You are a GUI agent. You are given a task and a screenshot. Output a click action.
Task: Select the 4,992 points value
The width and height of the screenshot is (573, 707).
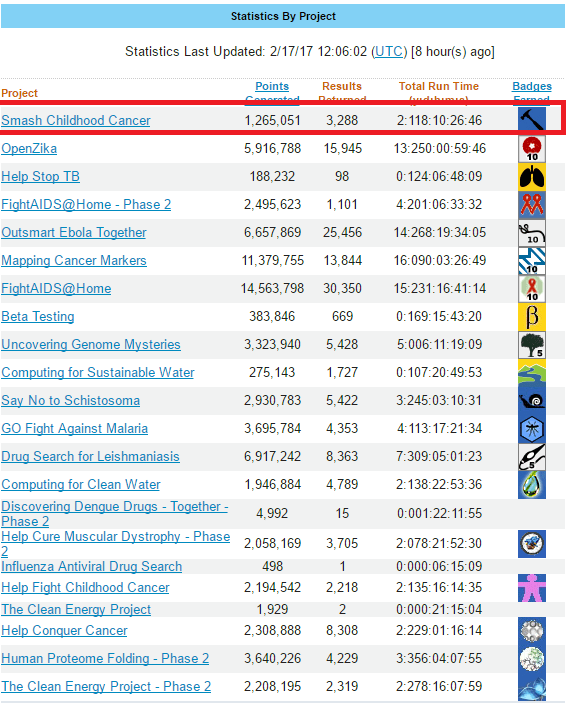(x=272, y=513)
